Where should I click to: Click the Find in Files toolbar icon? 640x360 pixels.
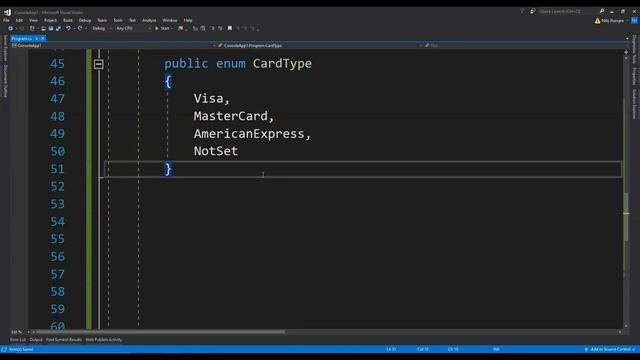point(180,28)
